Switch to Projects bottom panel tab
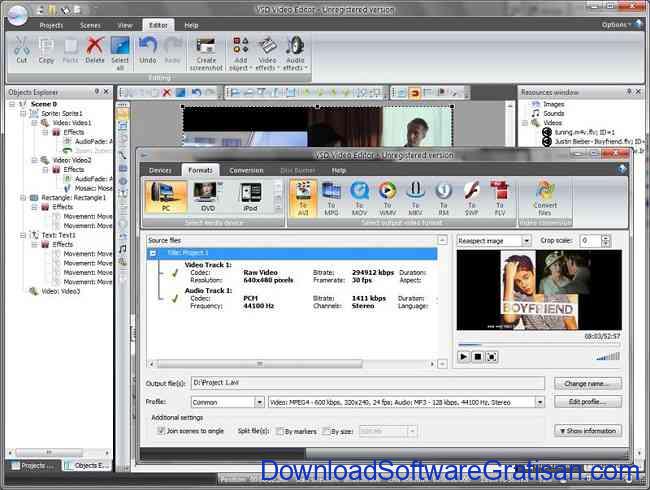Viewport: 650px width, 490px height. point(33,466)
